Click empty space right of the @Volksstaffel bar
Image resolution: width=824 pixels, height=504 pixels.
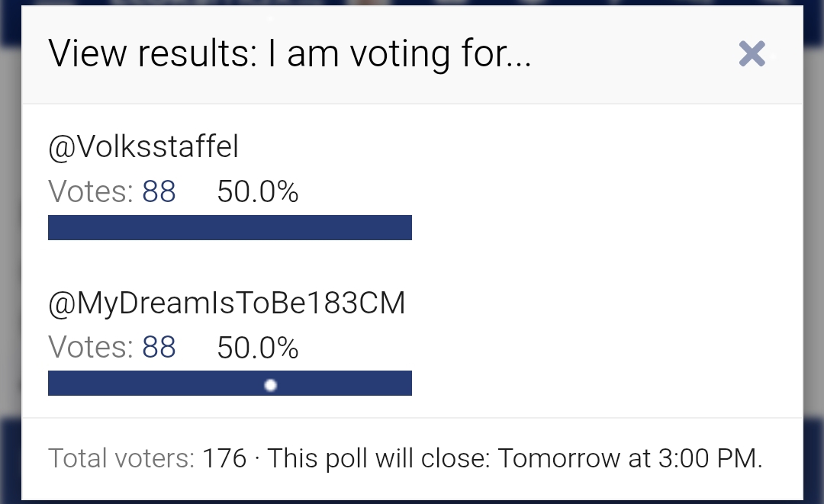(x=603, y=227)
